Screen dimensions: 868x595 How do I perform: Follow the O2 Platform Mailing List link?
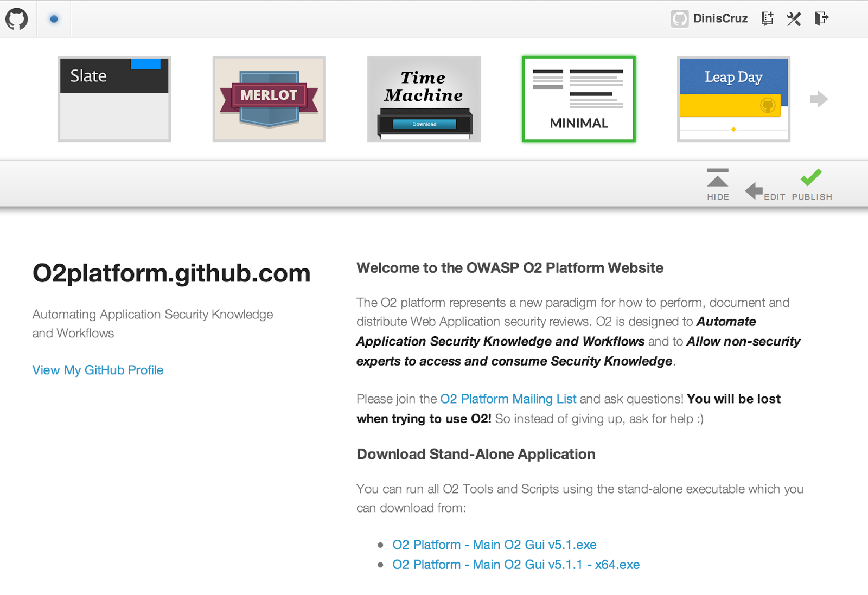(508, 399)
